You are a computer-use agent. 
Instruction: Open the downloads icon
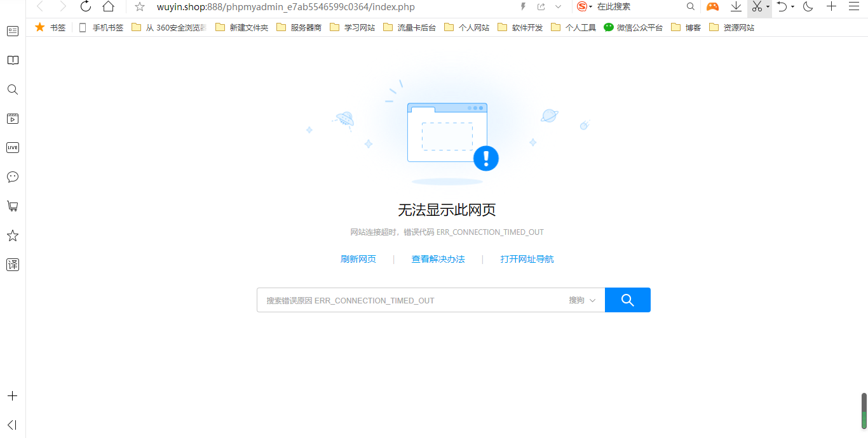pyautogui.click(x=736, y=6)
